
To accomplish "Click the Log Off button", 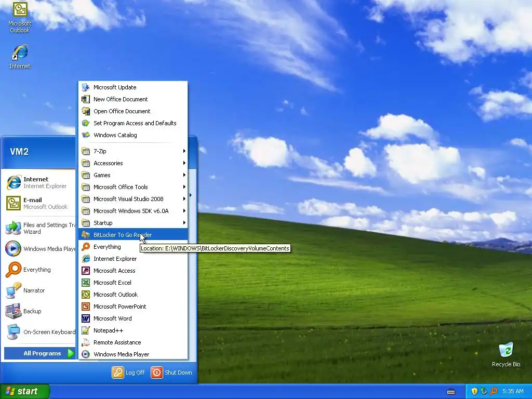I will click(128, 372).
